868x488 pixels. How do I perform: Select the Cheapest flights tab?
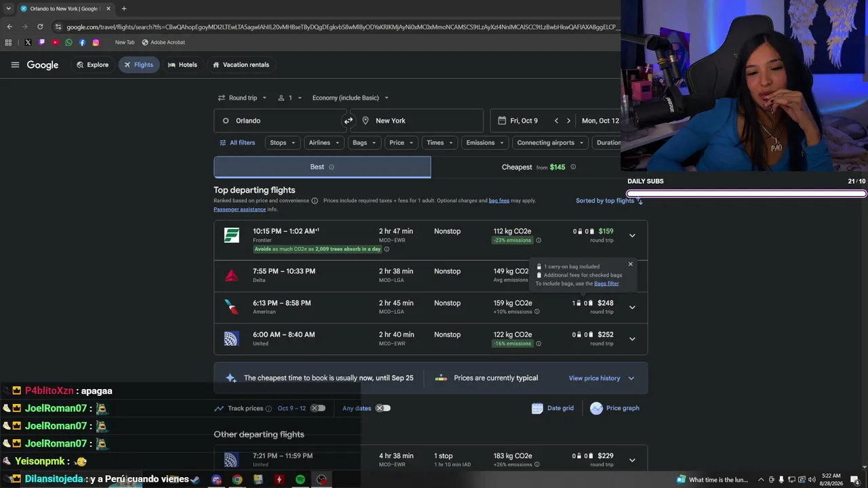point(539,167)
